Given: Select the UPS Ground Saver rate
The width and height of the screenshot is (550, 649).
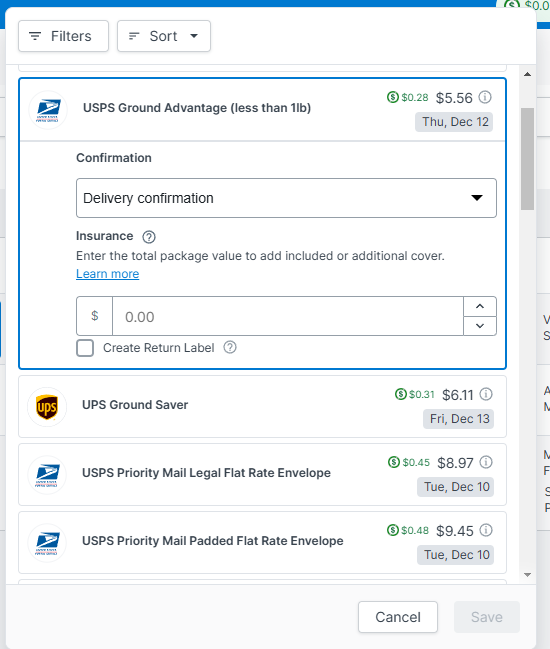Looking at the screenshot, I should 262,406.
